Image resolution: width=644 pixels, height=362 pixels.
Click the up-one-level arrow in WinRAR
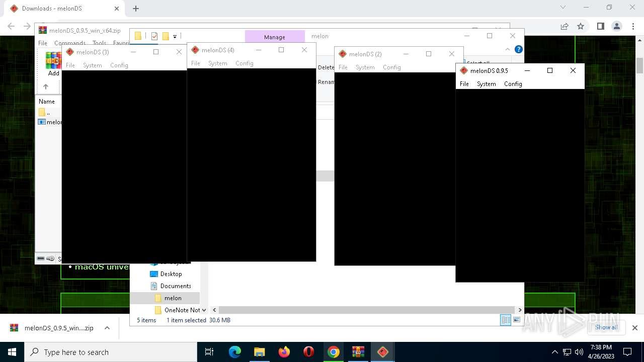click(46, 87)
